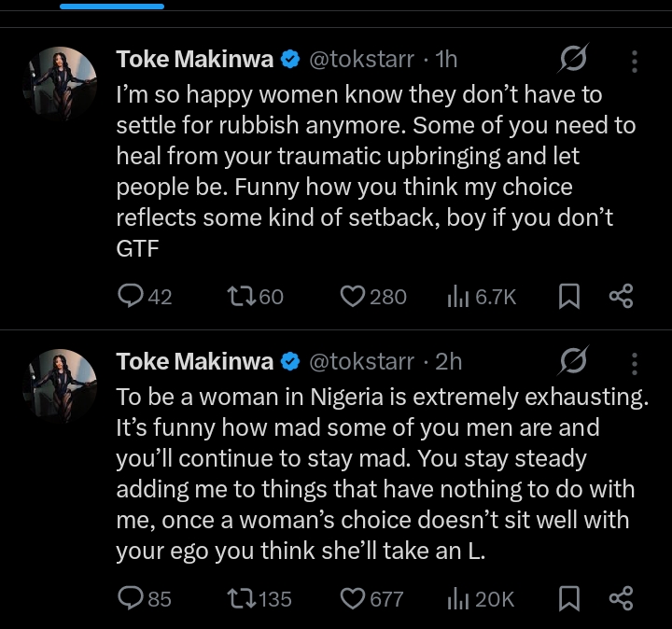
Task: Open Toke Makinwa name link on first tweet
Action: (x=195, y=60)
